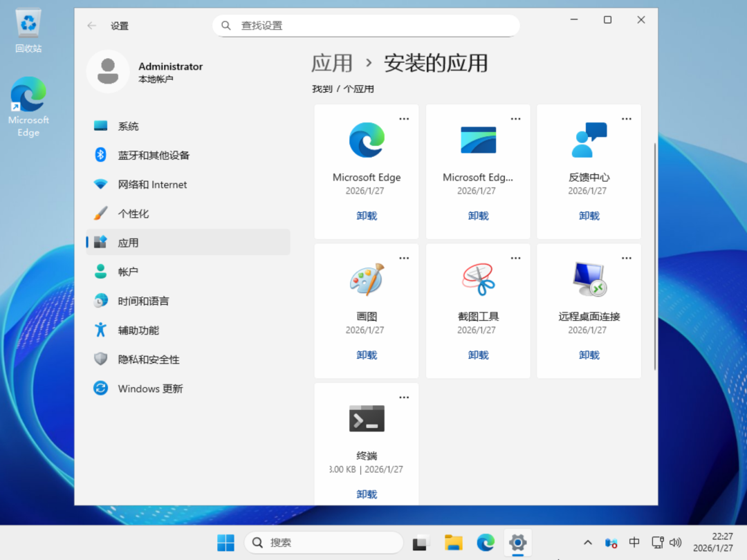747x560 pixels.
Task: Click the taskbar 搜索 box
Action: (324, 543)
